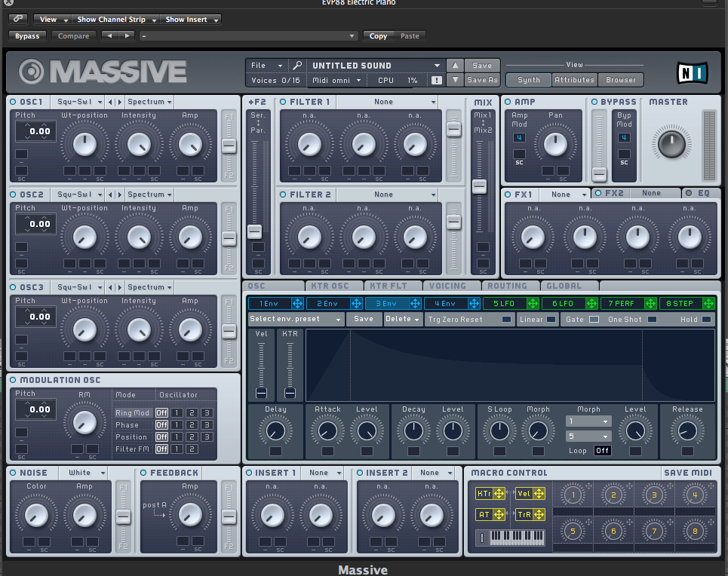
Task: Toggle Filter 1 power
Action: (x=283, y=102)
